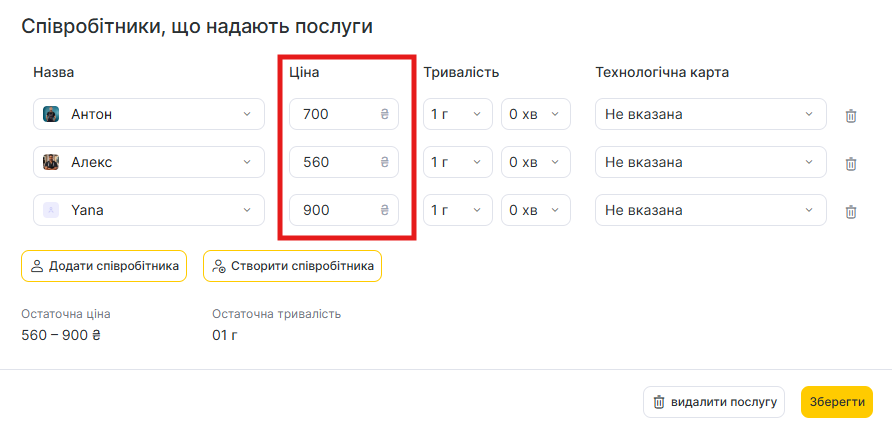The width and height of the screenshot is (892, 428).
Task: Expand the Алекс employee name dropdown
Action: pos(149,162)
